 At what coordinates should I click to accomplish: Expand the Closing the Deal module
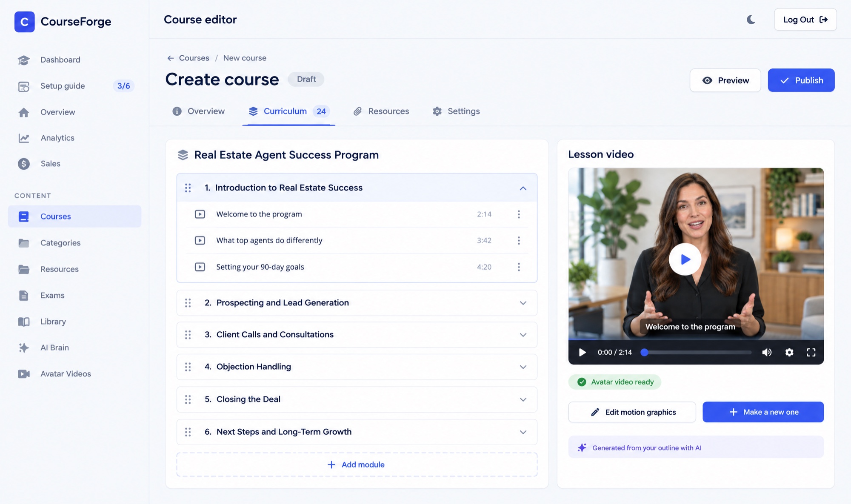[x=523, y=399]
